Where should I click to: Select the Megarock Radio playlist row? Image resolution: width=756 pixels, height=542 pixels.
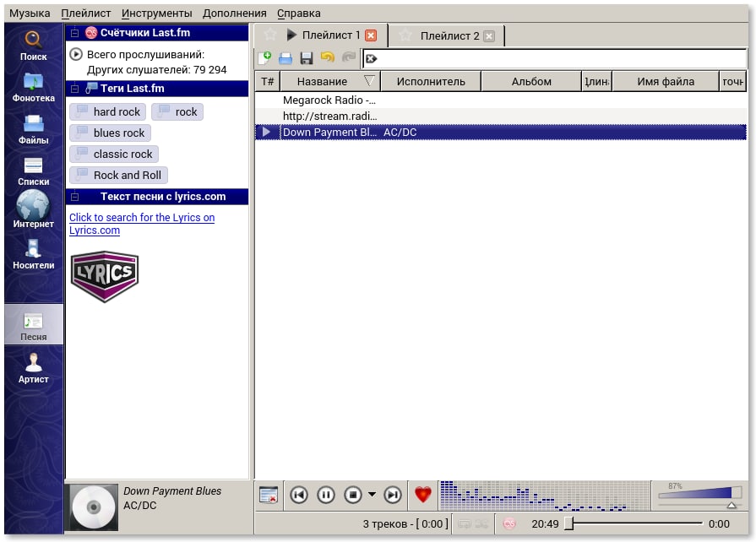coord(501,100)
